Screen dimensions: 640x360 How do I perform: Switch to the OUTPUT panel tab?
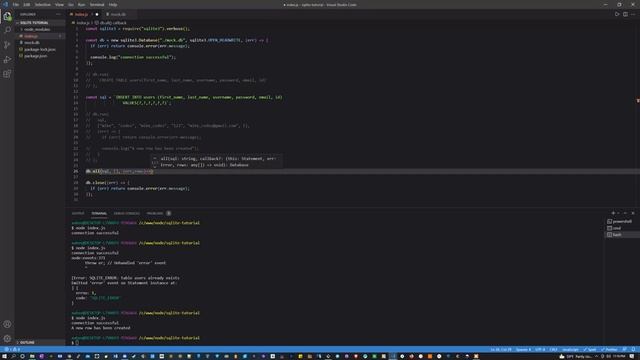(78, 213)
